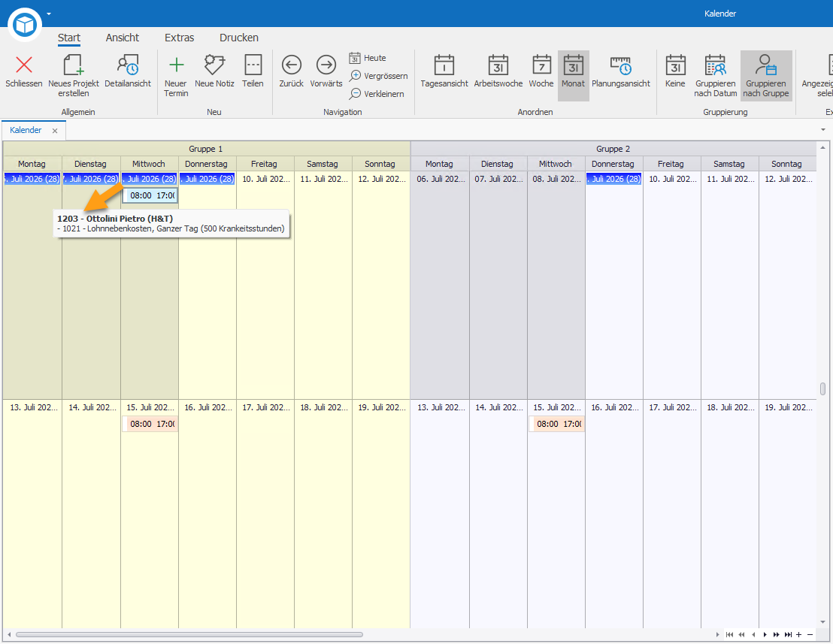Open the Extras ribbon tab
The width and height of the screenshot is (833, 644).
(x=180, y=38)
